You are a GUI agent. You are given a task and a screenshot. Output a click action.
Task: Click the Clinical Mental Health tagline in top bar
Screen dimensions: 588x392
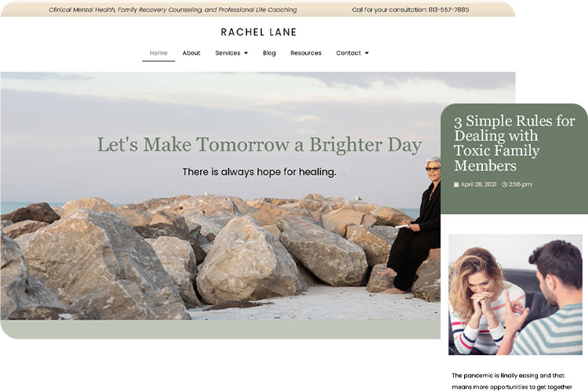[172, 9]
